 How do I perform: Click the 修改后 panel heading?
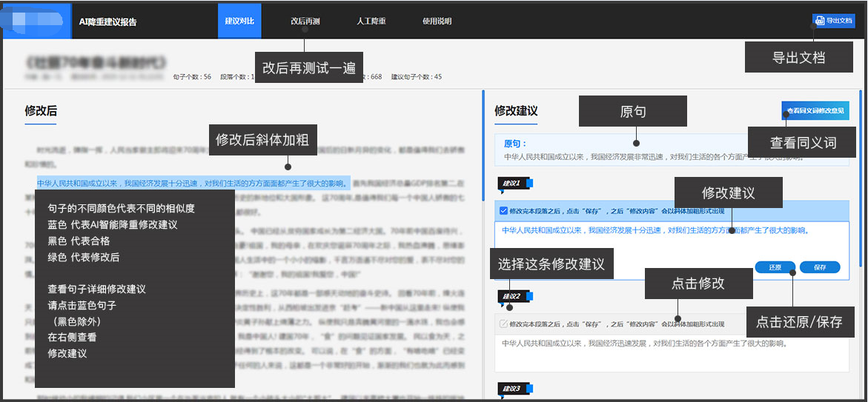pyautogui.click(x=41, y=110)
